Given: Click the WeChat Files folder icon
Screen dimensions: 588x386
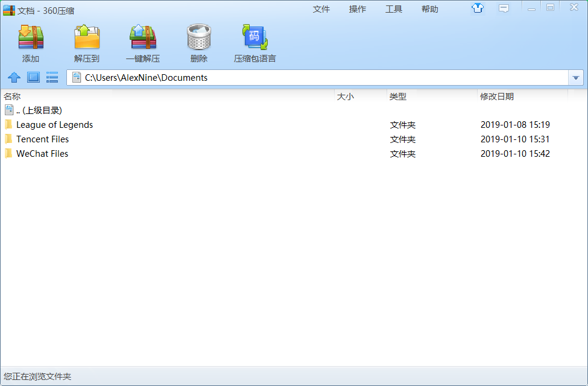Looking at the screenshot, I should click(8, 153).
